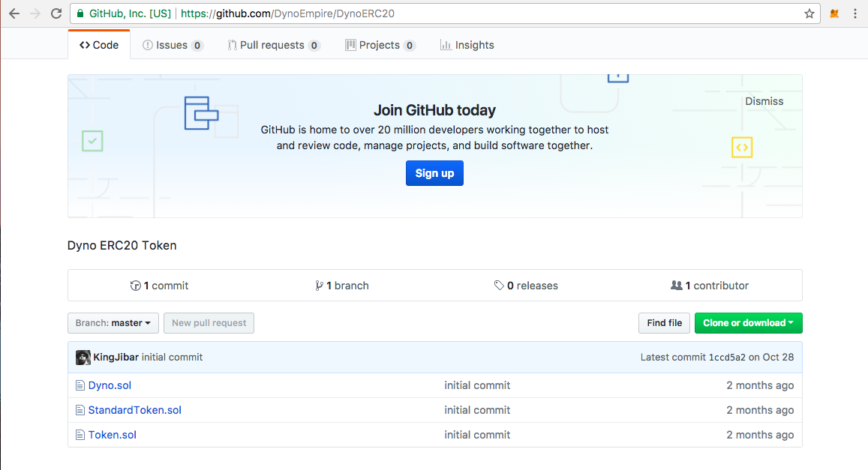
Task: Click '2 months ago' in StandardToken.sol row
Action: pyautogui.click(x=760, y=410)
